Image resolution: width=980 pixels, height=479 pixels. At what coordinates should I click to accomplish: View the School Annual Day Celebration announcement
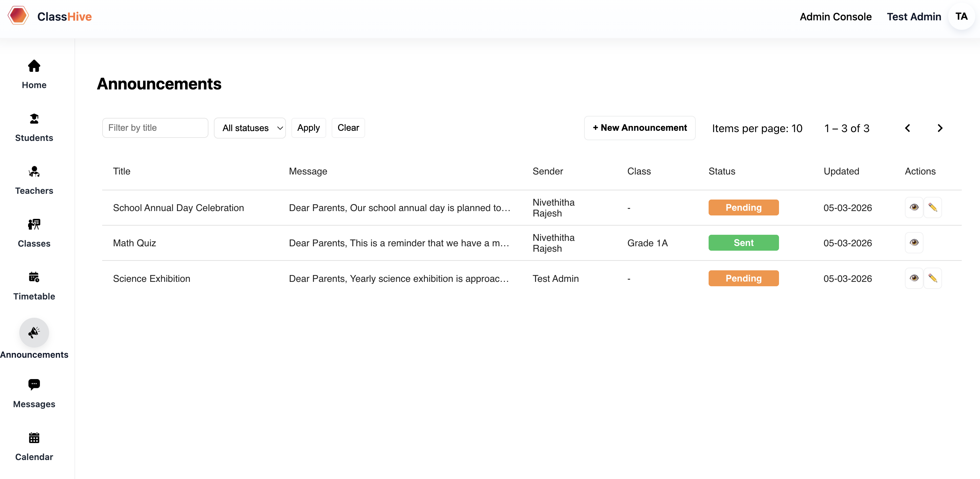tap(914, 208)
